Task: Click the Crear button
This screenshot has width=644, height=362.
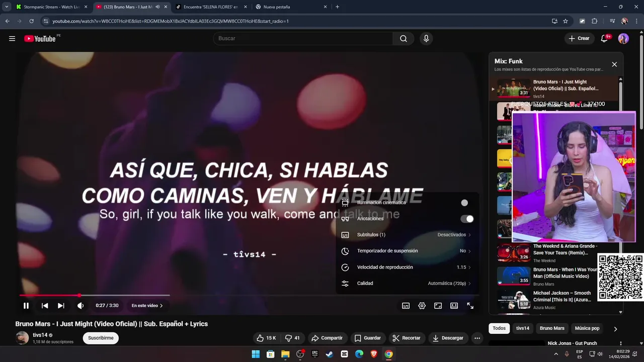Action: 579,39
